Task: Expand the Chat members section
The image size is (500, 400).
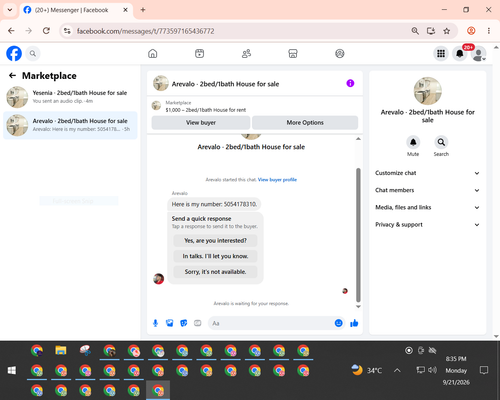Action: point(427,190)
